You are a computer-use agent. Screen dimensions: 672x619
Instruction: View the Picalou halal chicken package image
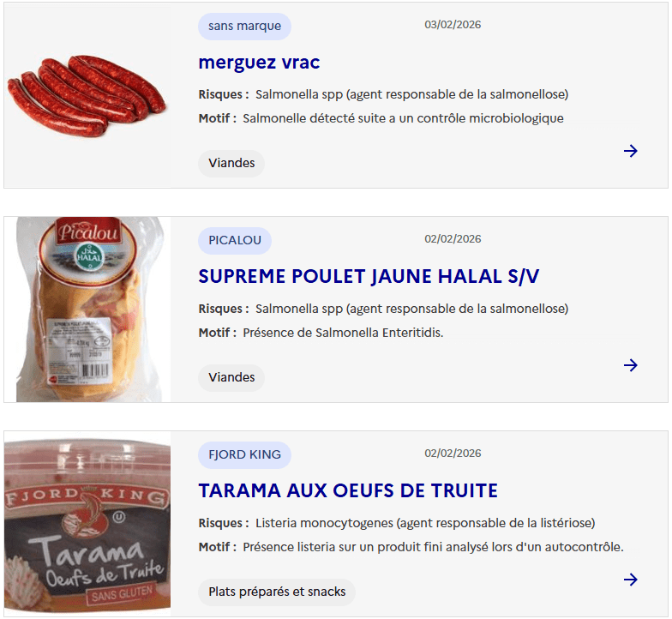[89, 309]
